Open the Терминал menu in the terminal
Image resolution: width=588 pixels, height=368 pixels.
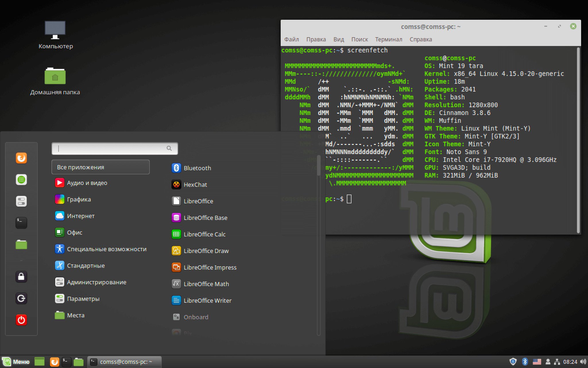point(388,39)
